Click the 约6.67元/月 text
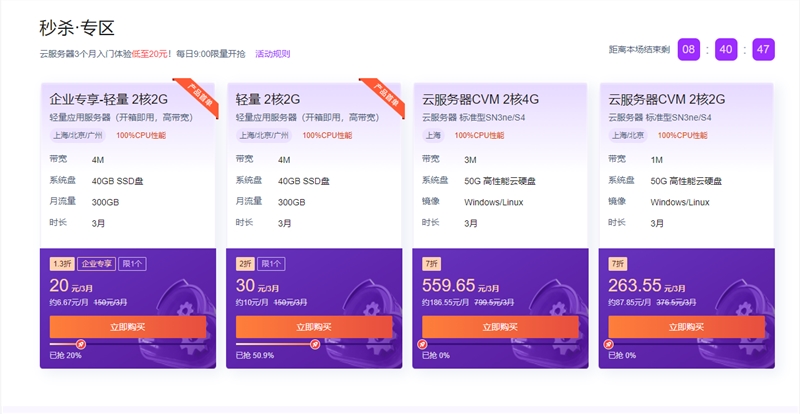 (x=69, y=302)
